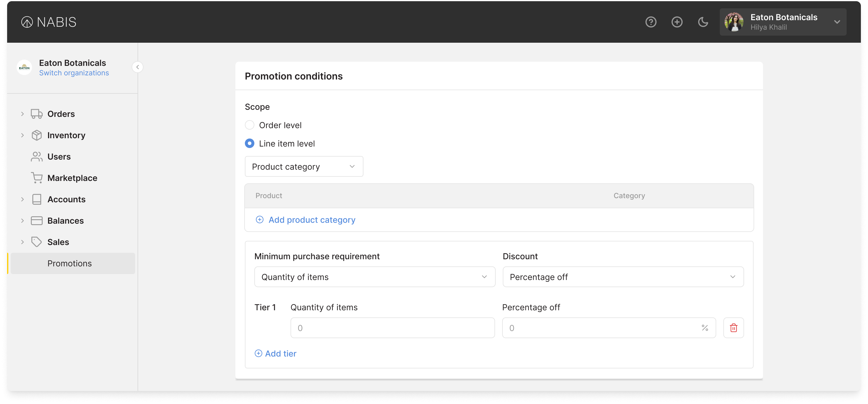Expand the Orders menu chevron
This screenshot has width=868, height=404.
(22, 114)
